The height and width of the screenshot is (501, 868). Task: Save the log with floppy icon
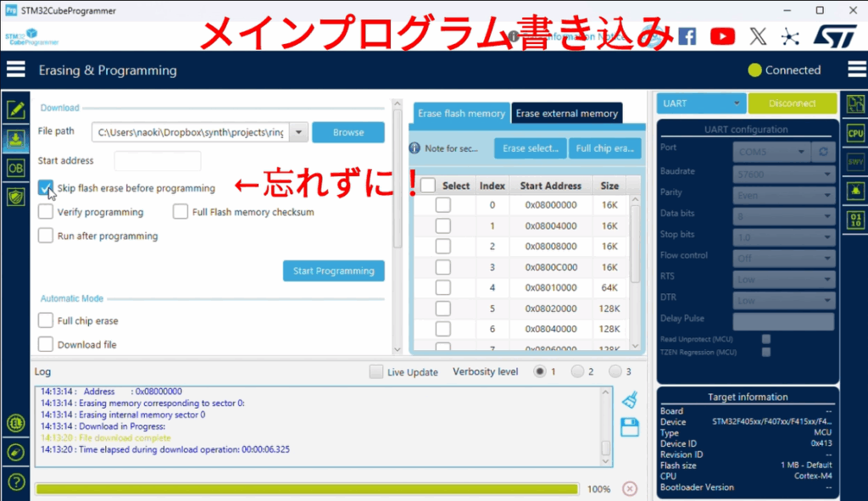point(630,427)
